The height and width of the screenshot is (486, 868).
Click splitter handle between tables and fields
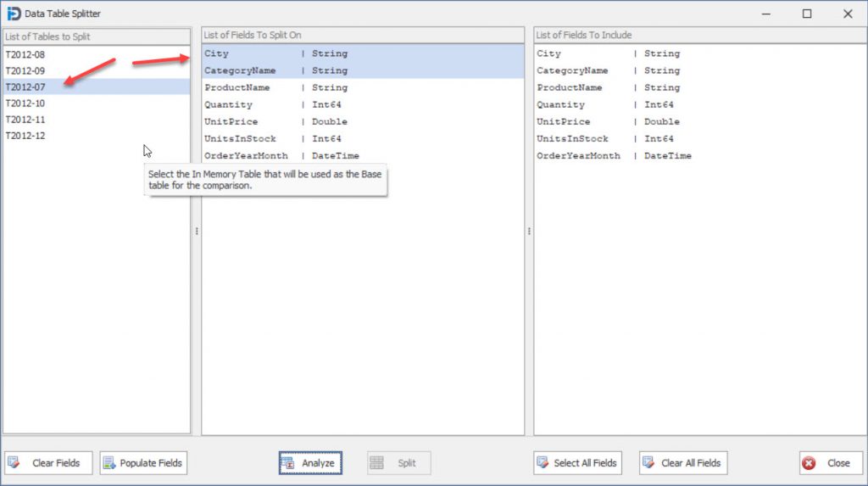tap(197, 231)
